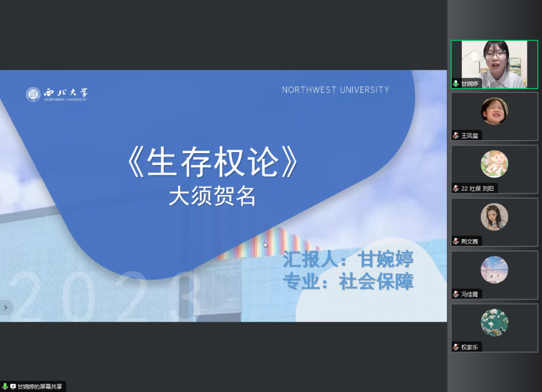Click the 汇报人:甘婉婷 text on slide
542x392 pixels.
click(348, 259)
